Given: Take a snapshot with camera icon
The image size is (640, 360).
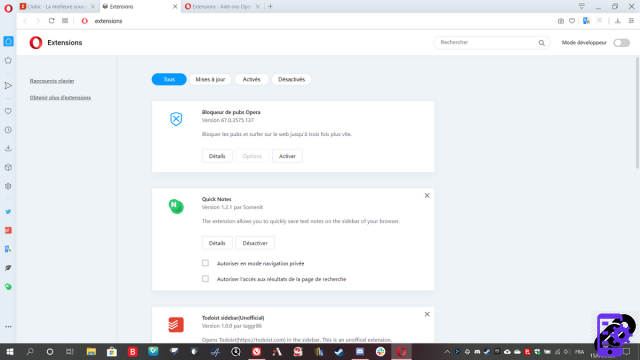Looking at the screenshot, I should pos(561,21).
